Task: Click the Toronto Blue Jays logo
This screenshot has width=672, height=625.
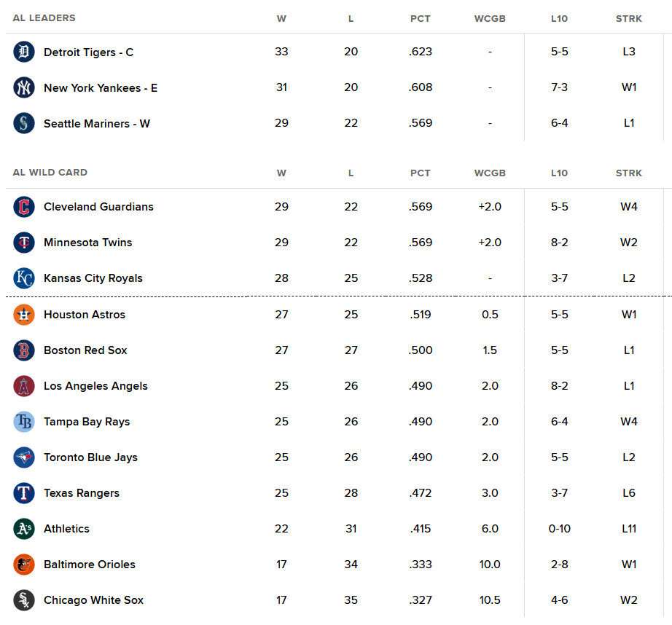Action: pyautogui.click(x=24, y=457)
